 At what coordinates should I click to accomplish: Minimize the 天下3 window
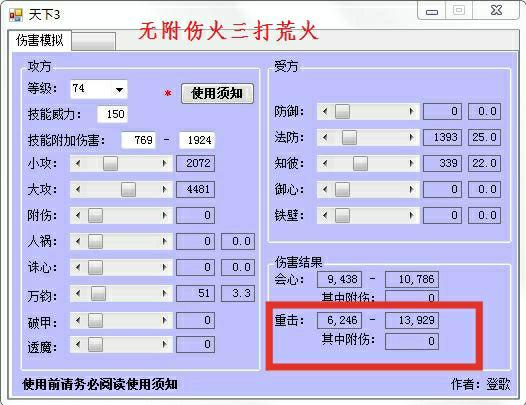pos(432,11)
